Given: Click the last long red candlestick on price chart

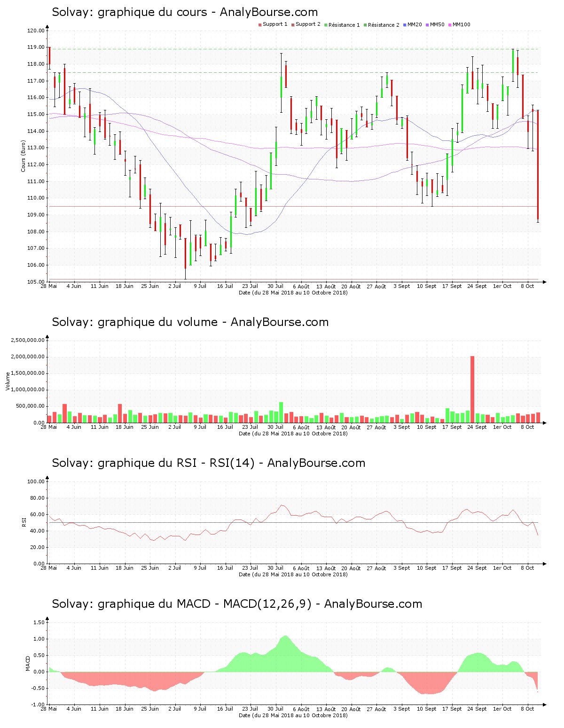Looking at the screenshot, I should point(538,166).
